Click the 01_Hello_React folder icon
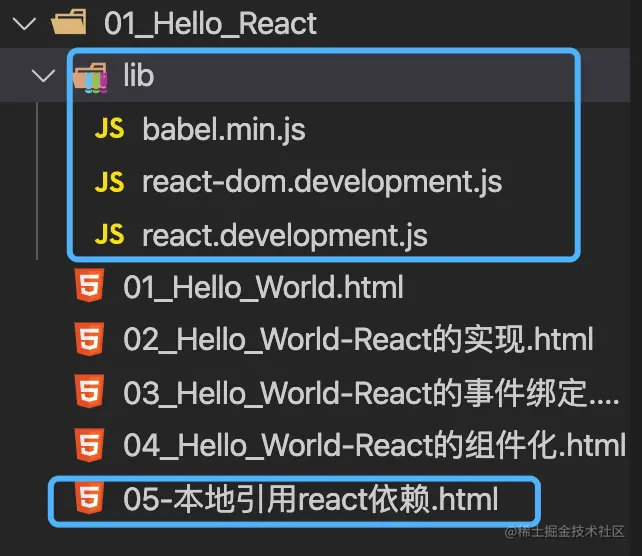This screenshot has height=556, width=642. tap(69, 22)
